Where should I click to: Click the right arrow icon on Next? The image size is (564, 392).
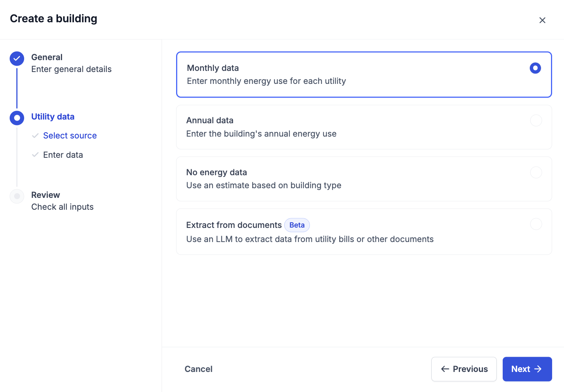(538, 369)
